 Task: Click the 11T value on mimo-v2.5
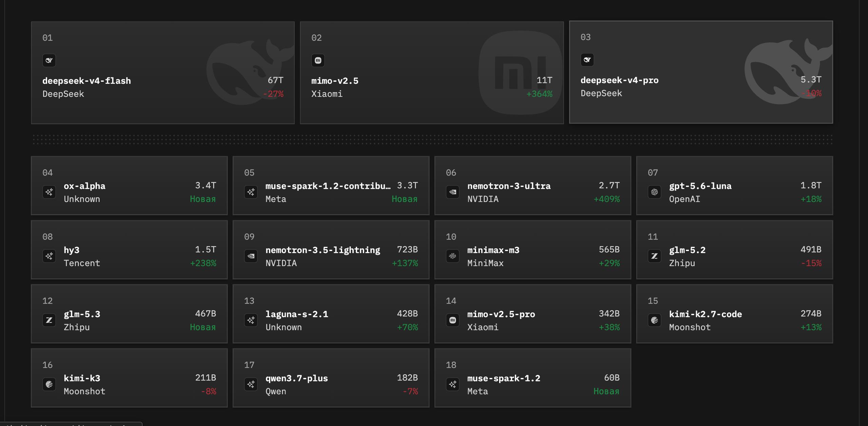point(545,80)
